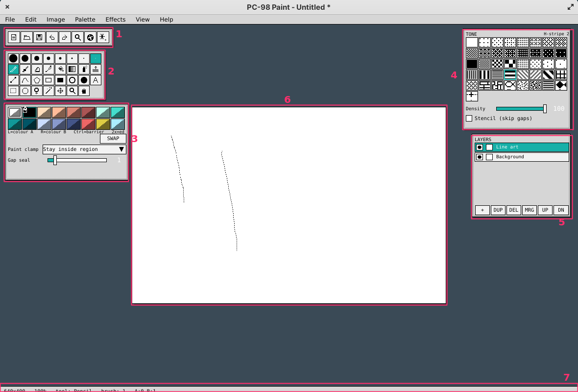Click on the white drawing canvas

click(289, 205)
